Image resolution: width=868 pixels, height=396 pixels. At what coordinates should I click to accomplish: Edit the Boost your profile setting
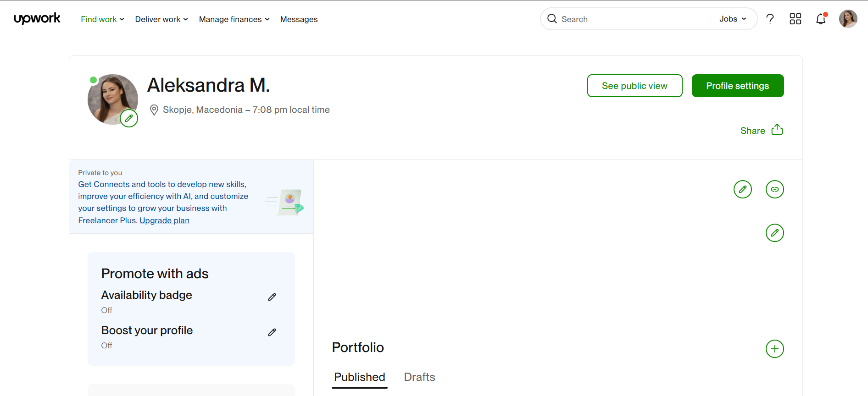pos(272,332)
